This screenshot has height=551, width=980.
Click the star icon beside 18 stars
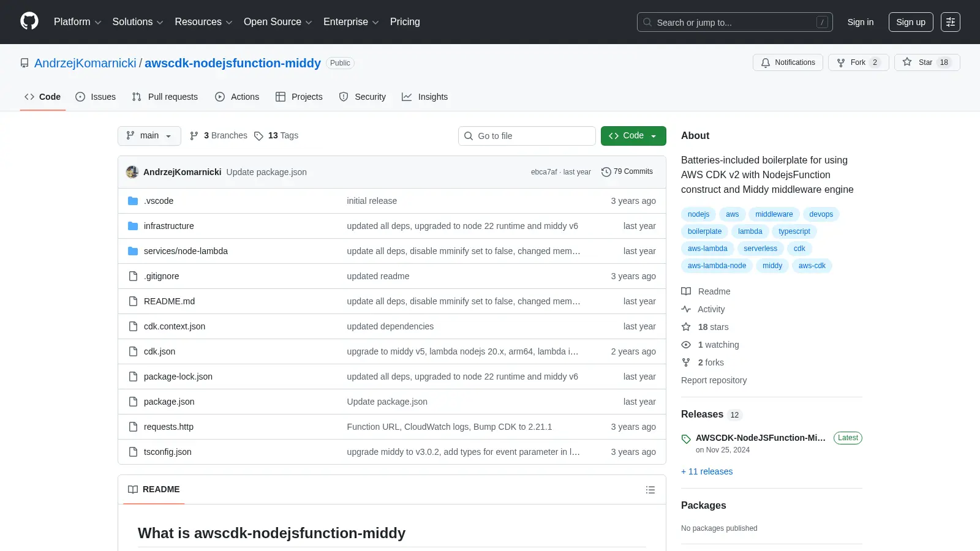[686, 327]
